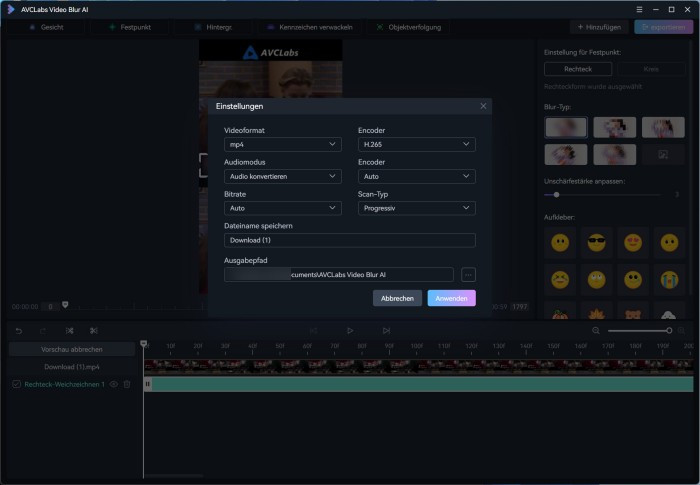Click the timeline zoom-out magnifier icon
The image size is (700, 485).
click(596, 331)
